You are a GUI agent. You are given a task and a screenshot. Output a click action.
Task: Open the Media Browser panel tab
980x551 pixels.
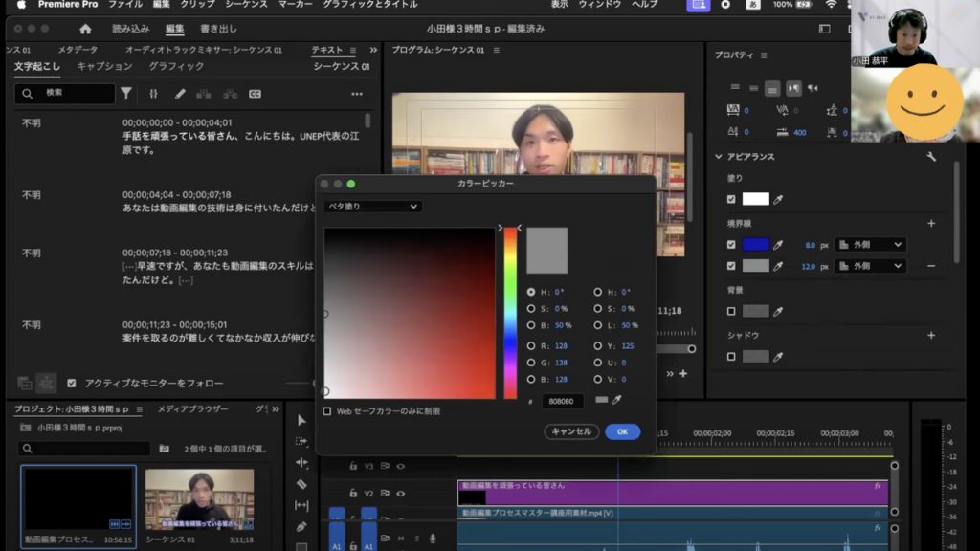pyautogui.click(x=192, y=409)
